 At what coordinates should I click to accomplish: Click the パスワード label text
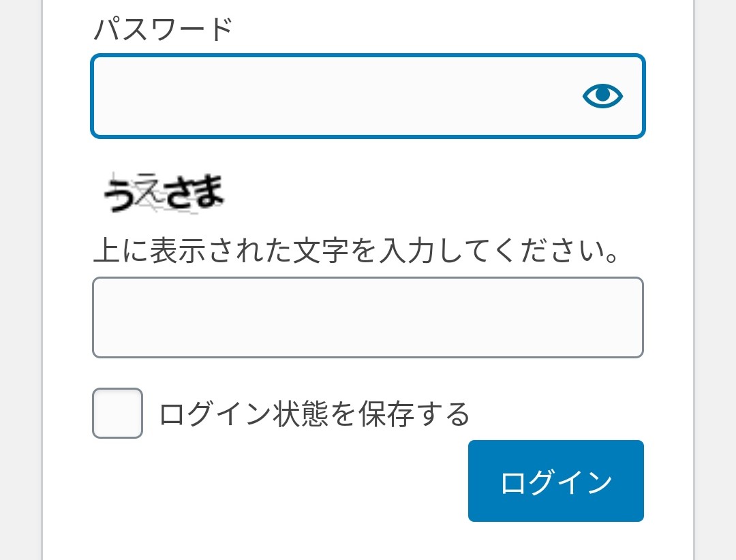163,29
